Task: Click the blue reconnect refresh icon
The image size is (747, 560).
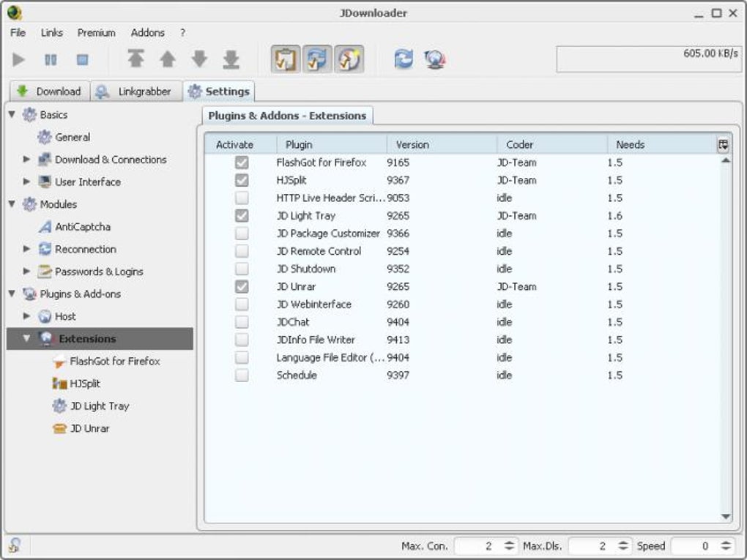Action: click(404, 59)
